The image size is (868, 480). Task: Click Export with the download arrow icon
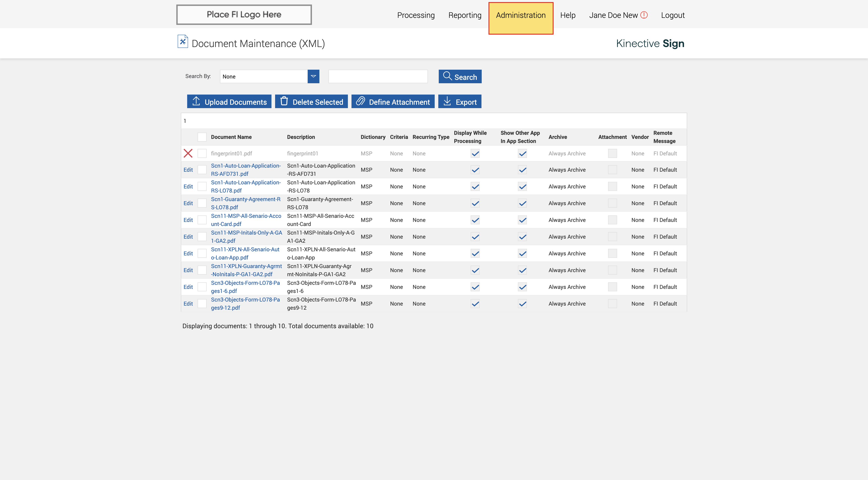tap(460, 102)
